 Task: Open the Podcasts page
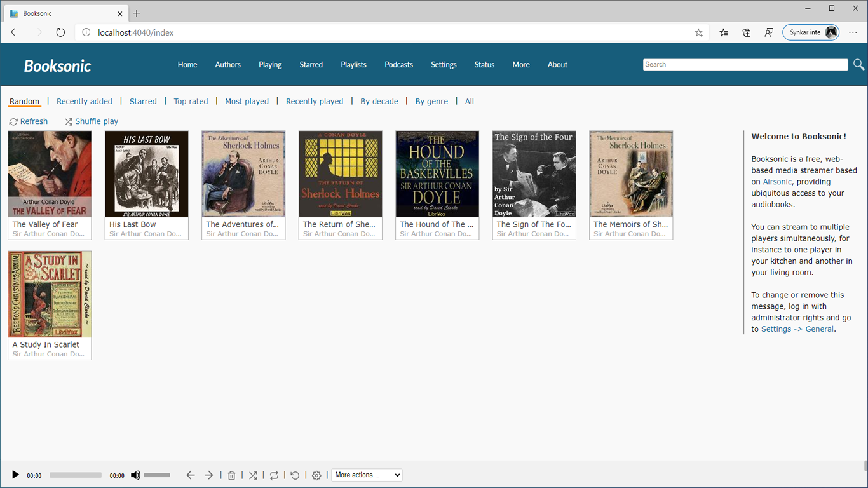coord(399,65)
